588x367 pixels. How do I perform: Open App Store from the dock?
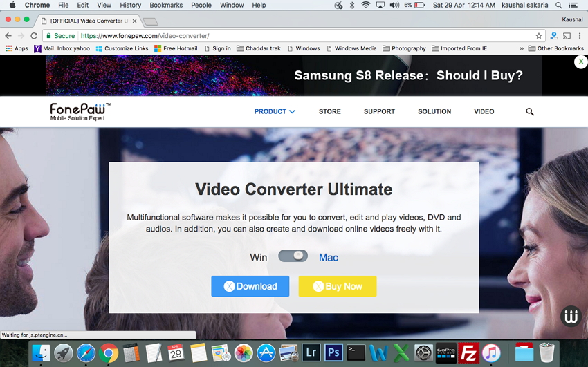click(266, 353)
